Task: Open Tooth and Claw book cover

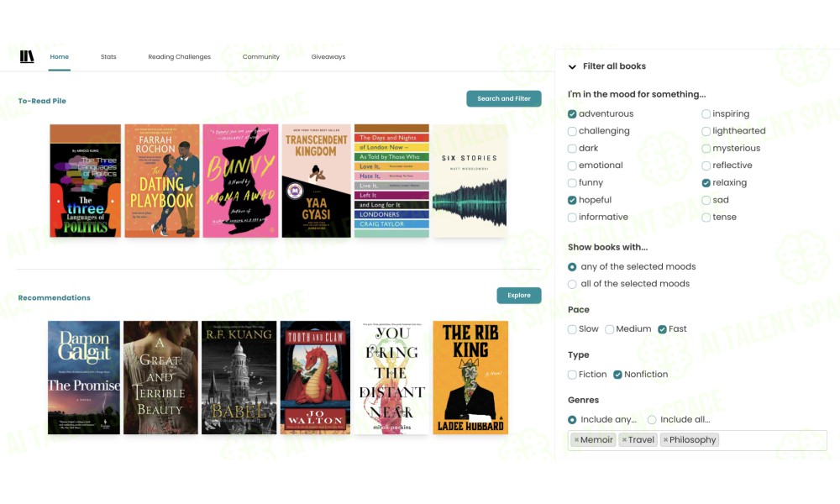Action: pos(315,378)
